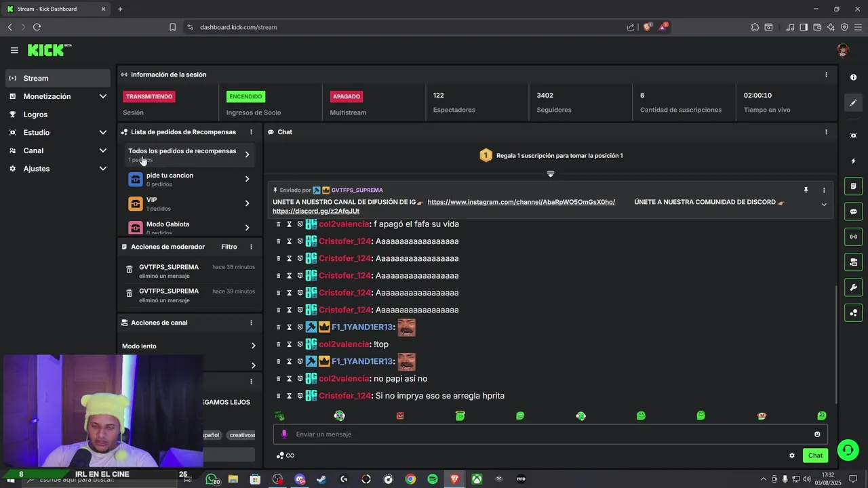Viewport: 868px width, 488px height.
Task: Delete col2valencia's 'f apagó el fafa' message
Action: [x=278, y=224]
